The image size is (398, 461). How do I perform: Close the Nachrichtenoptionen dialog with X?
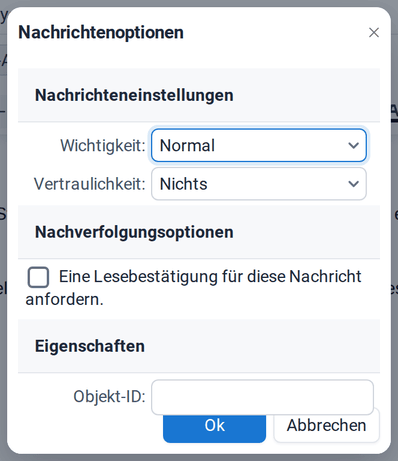pos(374,33)
